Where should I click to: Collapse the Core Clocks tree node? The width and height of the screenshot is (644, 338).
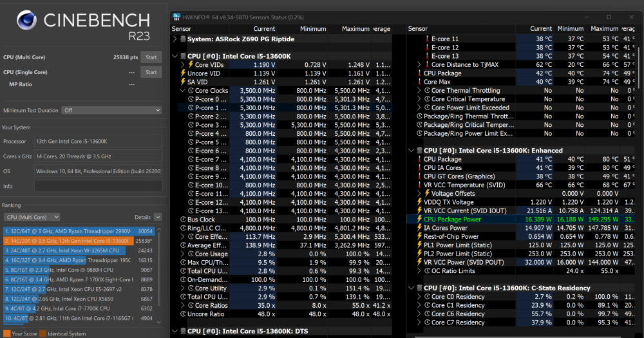point(182,91)
